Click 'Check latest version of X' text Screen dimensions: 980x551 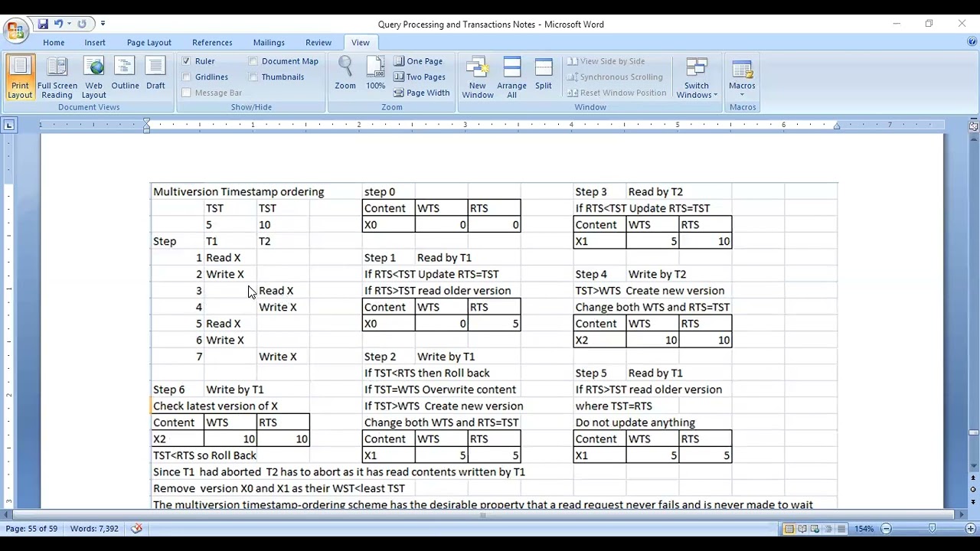[x=215, y=406]
